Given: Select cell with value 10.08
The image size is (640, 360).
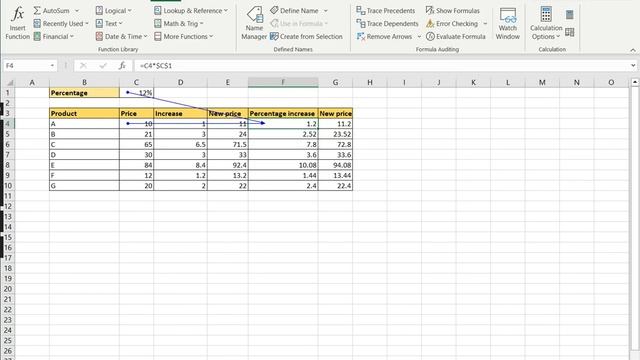Looking at the screenshot, I should [x=283, y=165].
